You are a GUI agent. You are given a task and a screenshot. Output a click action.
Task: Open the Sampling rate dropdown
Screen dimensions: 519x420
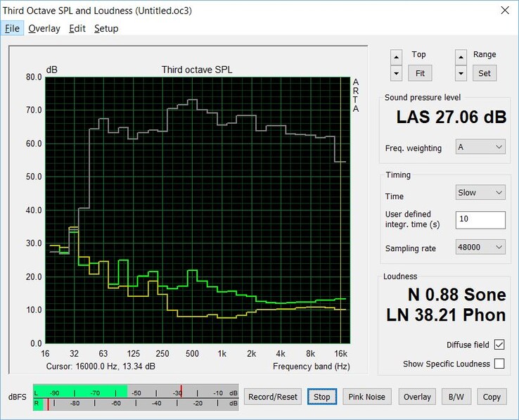[x=480, y=248]
